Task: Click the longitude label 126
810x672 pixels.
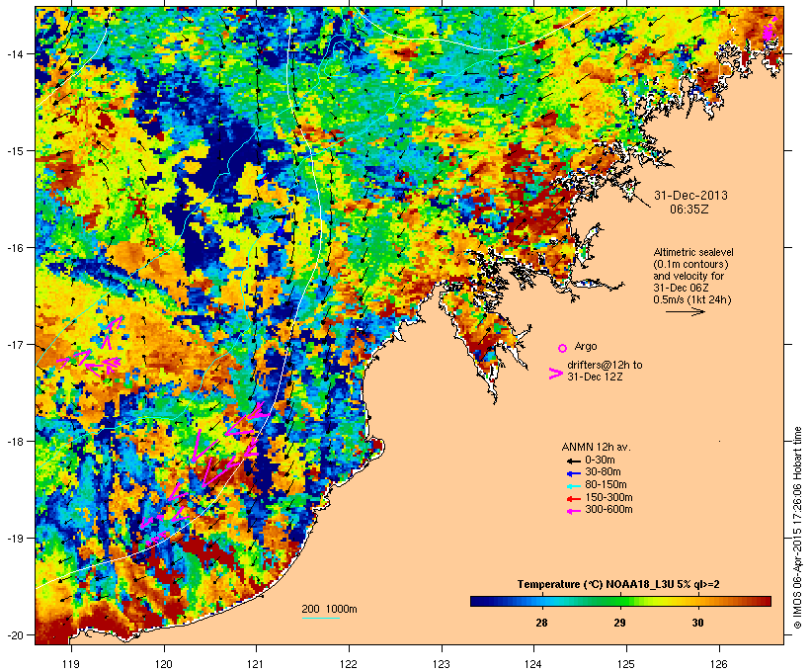Action: (718, 664)
